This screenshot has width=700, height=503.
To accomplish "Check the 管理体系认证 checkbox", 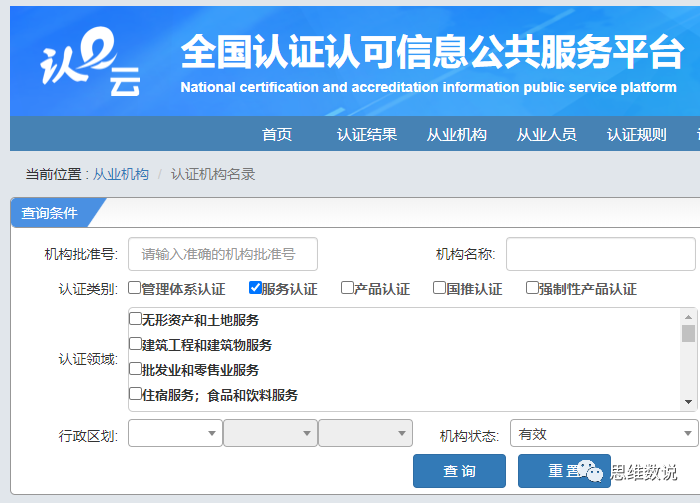I will coord(135,288).
